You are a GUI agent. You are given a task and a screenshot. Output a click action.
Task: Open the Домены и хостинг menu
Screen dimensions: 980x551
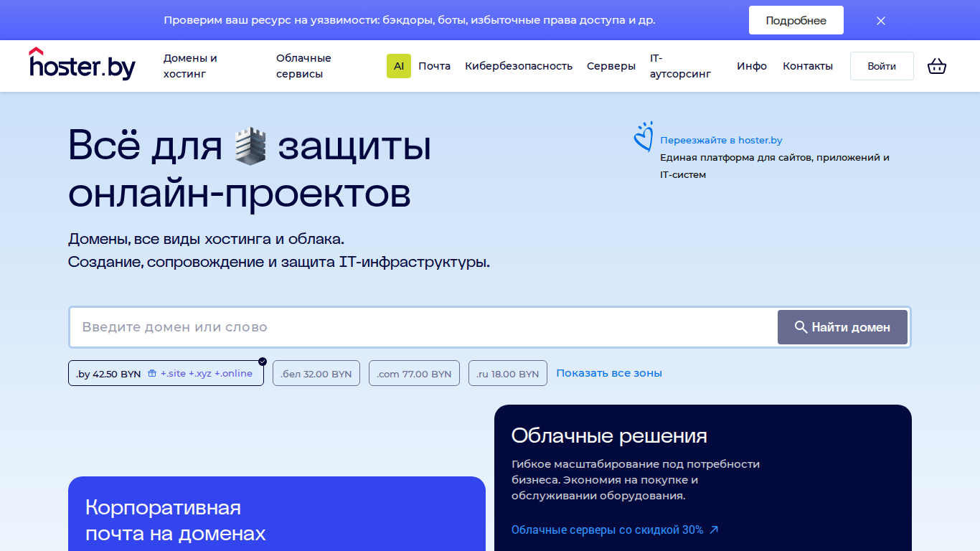pyautogui.click(x=190, y=66)
